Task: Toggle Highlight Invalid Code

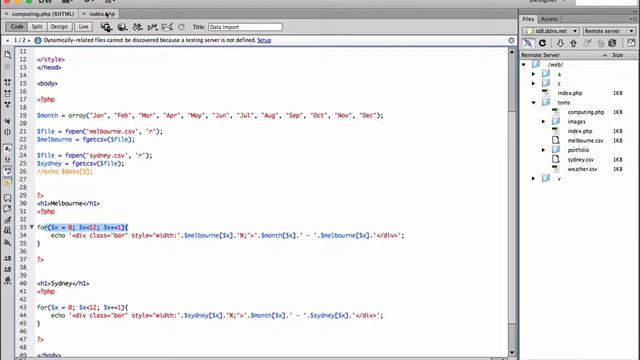Action: coord(7,160)
